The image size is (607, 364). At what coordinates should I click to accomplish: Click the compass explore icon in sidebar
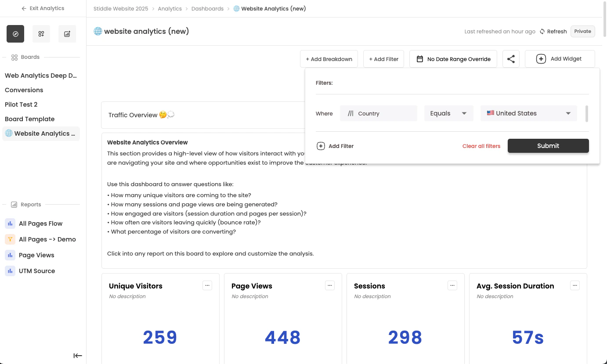tap(15, 34)
